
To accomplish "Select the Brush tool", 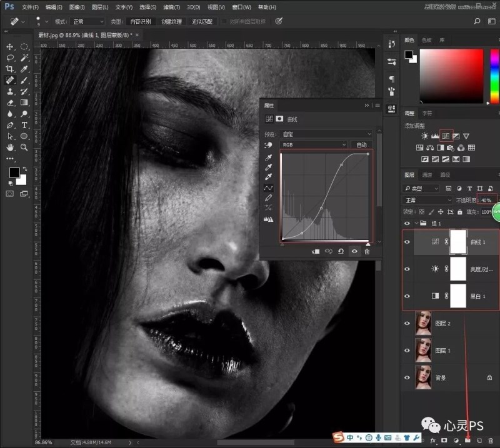I will point(24,80).
